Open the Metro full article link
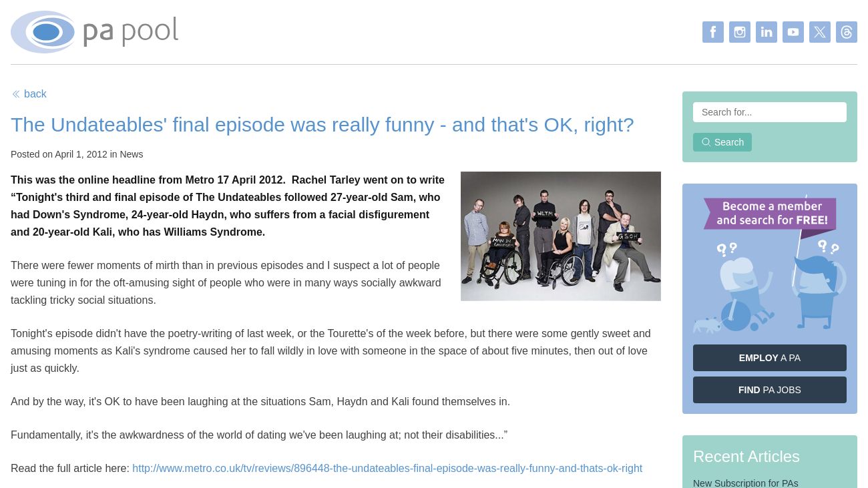This screenshot has width=868, height=488. (387, 469)
